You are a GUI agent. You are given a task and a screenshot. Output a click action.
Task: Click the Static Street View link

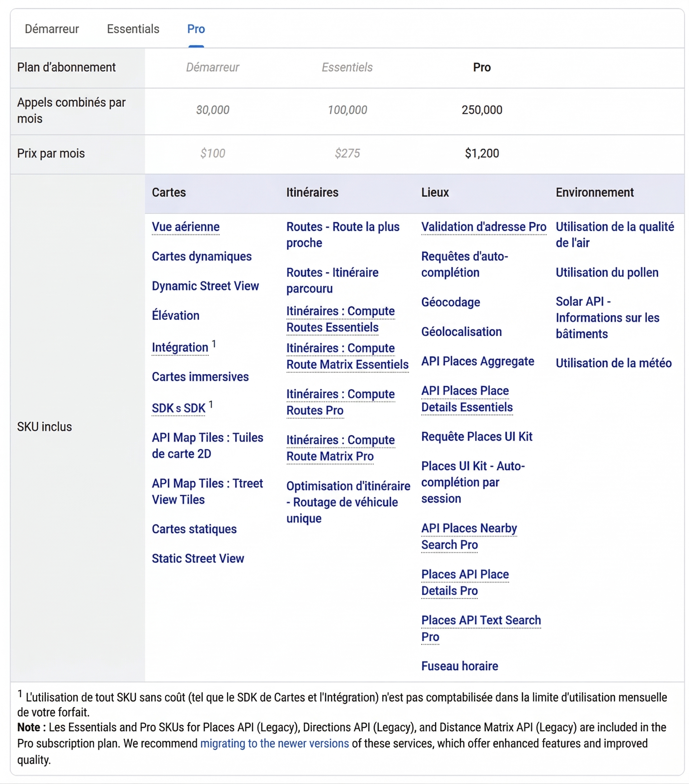click(x=197, y=559)
